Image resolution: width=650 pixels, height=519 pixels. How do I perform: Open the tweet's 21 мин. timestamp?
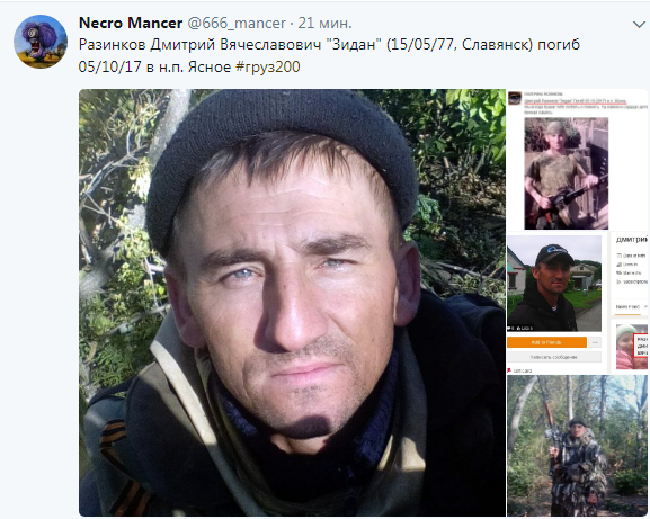tap(325, 23)
